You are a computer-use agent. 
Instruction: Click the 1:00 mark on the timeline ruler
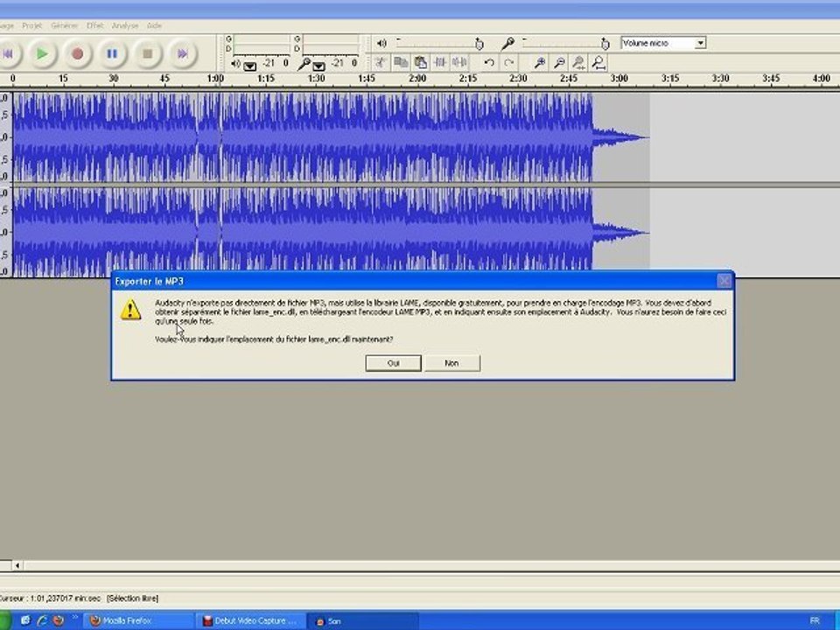point(215,78)
